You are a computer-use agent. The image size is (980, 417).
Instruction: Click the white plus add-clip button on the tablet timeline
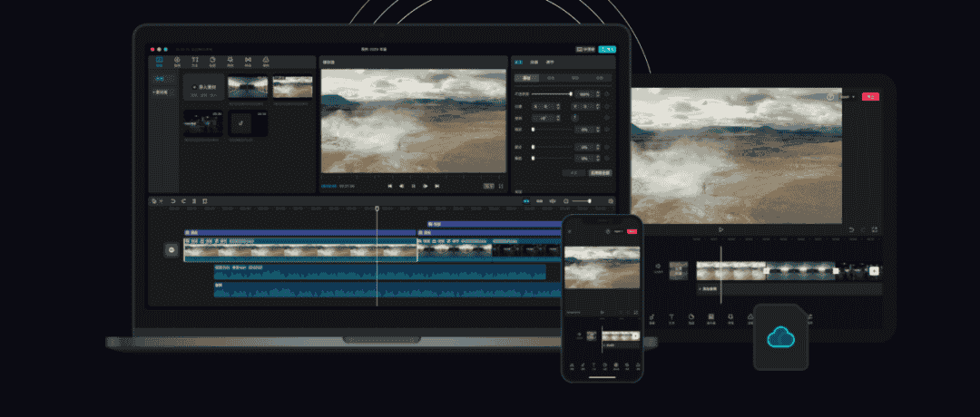pyautogui.click(x=874, y=271)
